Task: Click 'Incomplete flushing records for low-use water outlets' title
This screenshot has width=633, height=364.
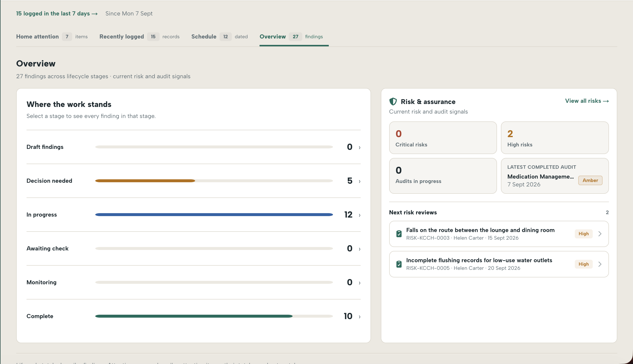Action: point(479,260)
